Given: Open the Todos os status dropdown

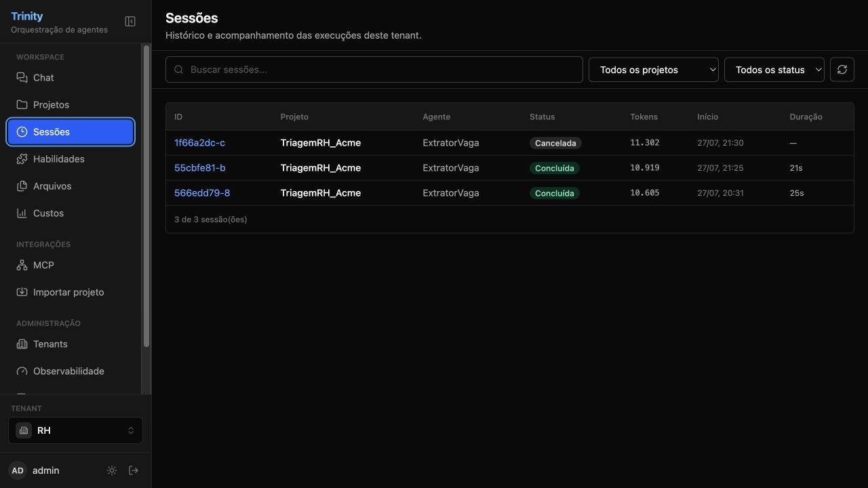Looking at the screenshot, I should (x=774, y=70).
